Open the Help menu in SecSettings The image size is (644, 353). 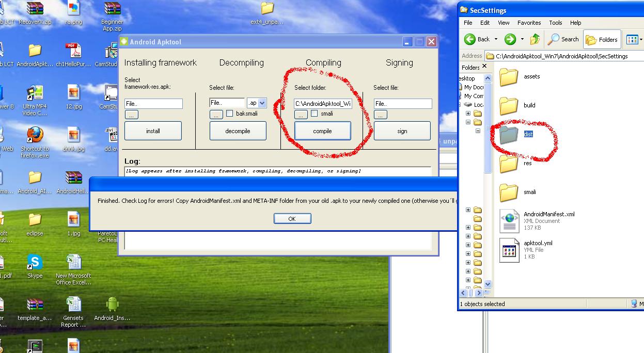(575, 23)
